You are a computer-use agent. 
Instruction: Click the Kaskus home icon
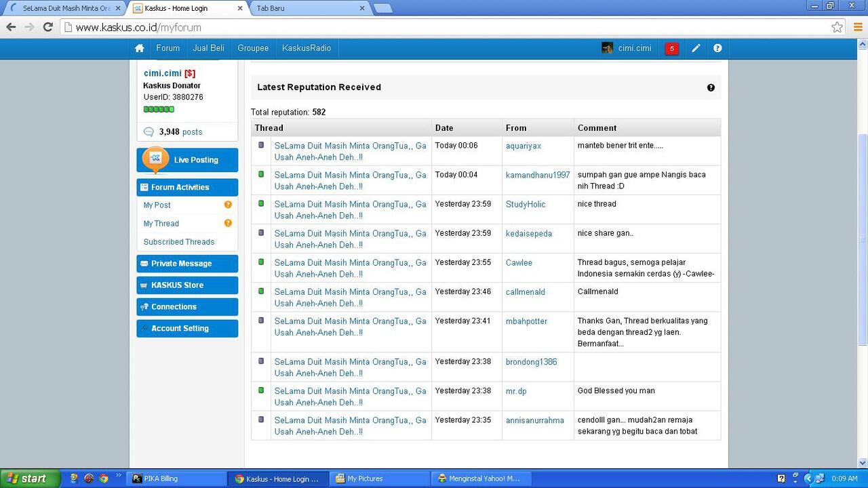(x=140, y=48)
